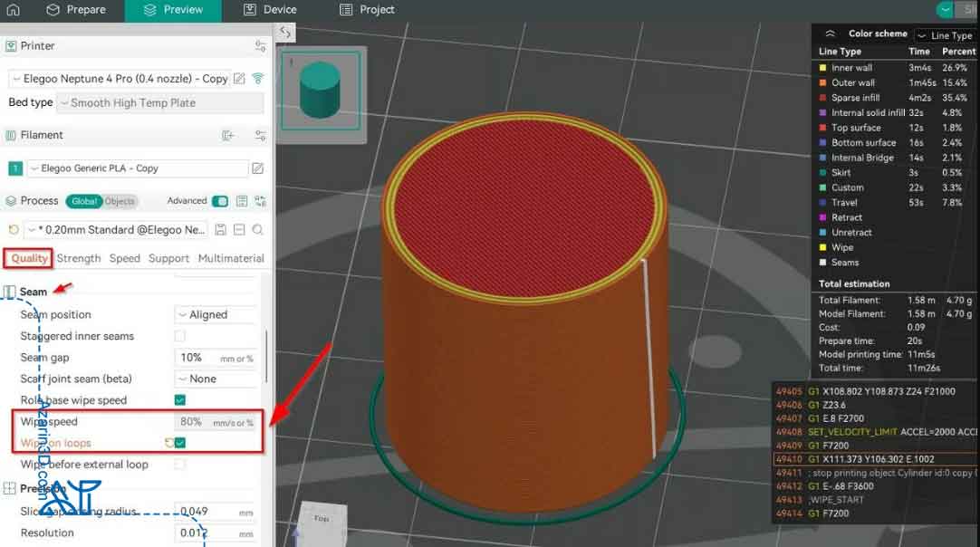Image resolution: width=980 pixels, height=547 pixels.
Task: Edit the Elegoo Generic PLA filament preset
Action: (x=258, y=168)
